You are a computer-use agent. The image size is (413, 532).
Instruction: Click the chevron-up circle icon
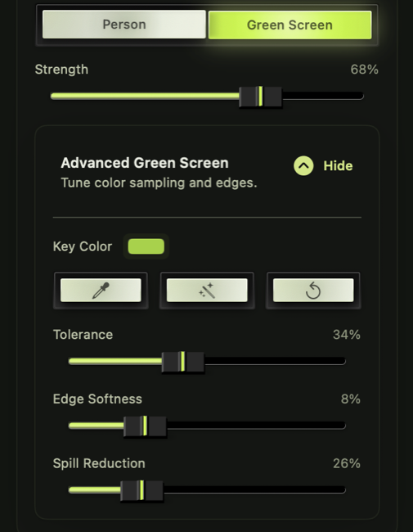point(303,166)
